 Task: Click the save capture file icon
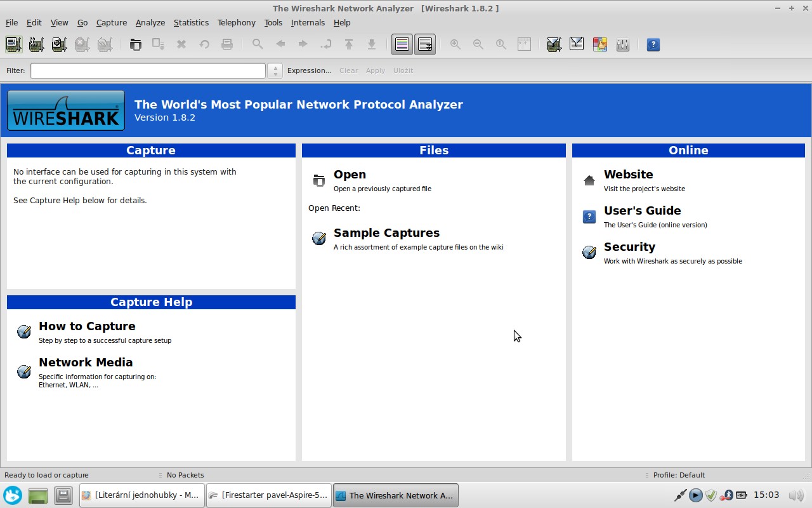coord(158,44)
